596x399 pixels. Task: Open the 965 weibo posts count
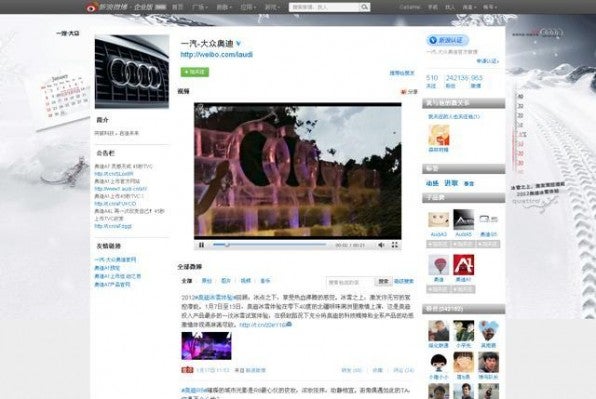pyautogui.click(x=476, y=78)
